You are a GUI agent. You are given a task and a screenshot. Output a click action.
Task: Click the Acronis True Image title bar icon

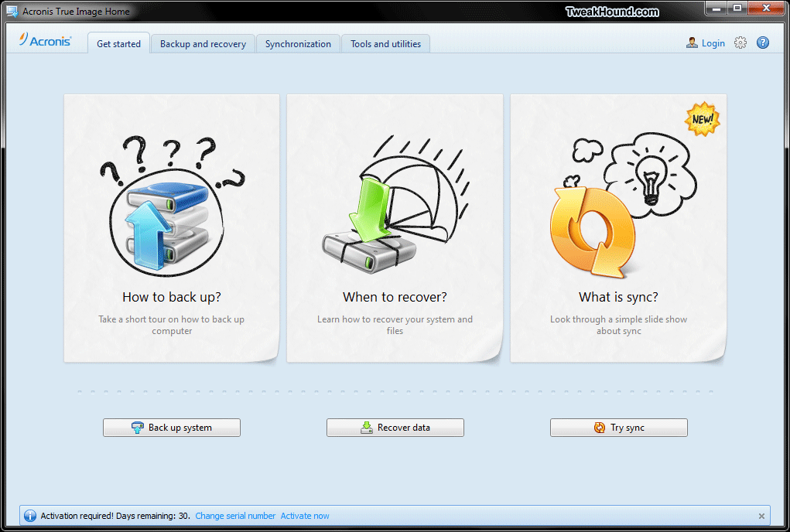point(12,11)
